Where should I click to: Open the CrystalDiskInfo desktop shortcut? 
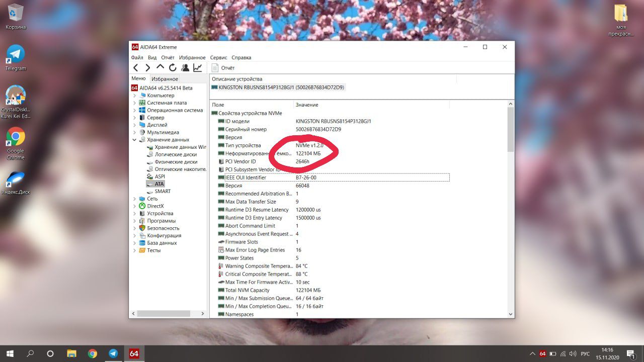(x=16, y=102)
